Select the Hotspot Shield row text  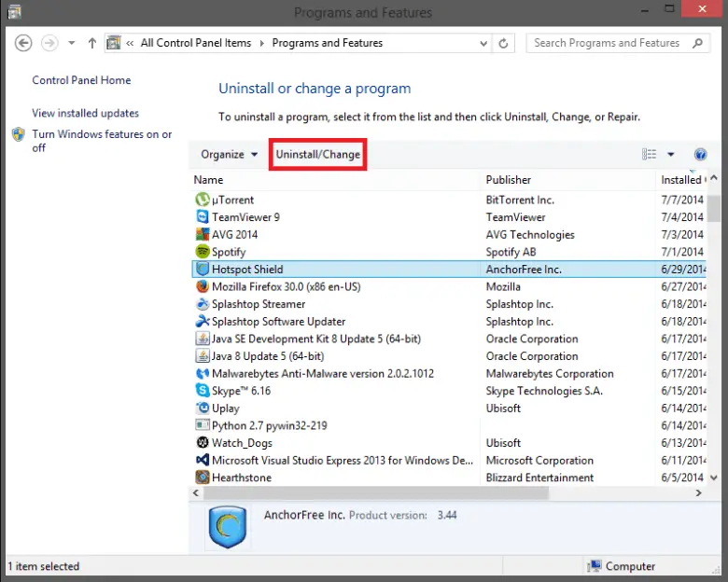click(x=247, y=270)
